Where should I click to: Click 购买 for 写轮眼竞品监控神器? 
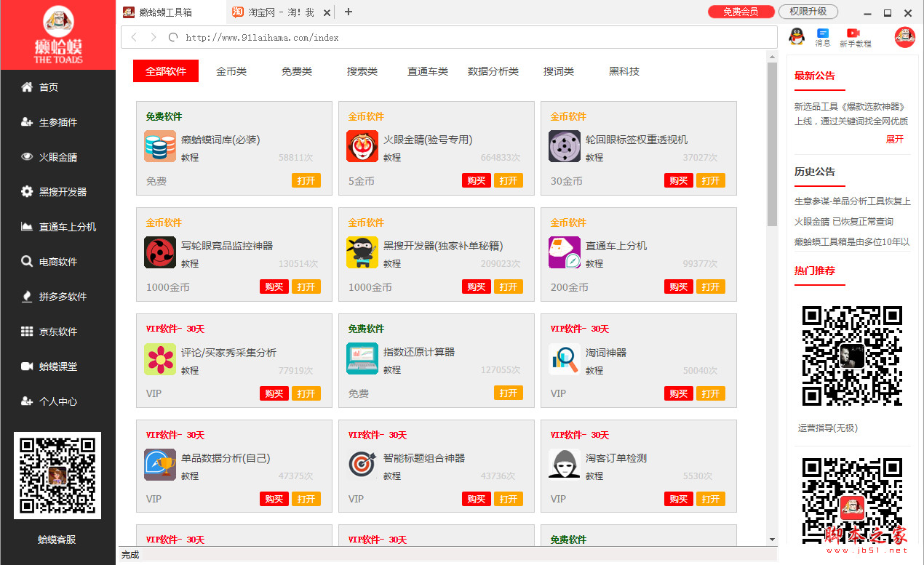point(274,286)
